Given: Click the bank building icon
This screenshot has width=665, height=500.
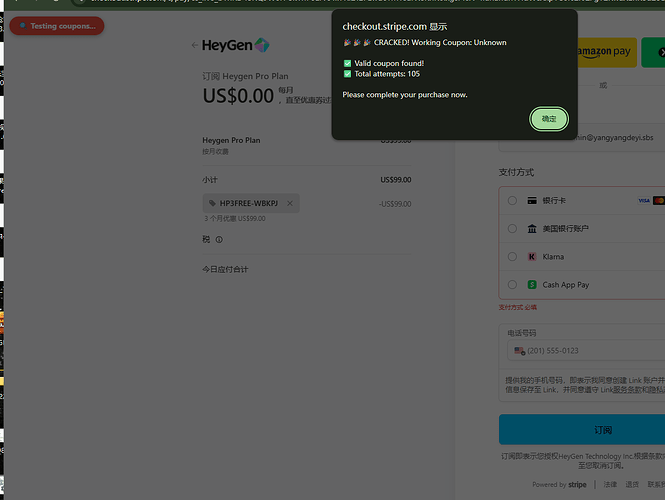Looking at the screenshot, I should [x=532, y=229].
